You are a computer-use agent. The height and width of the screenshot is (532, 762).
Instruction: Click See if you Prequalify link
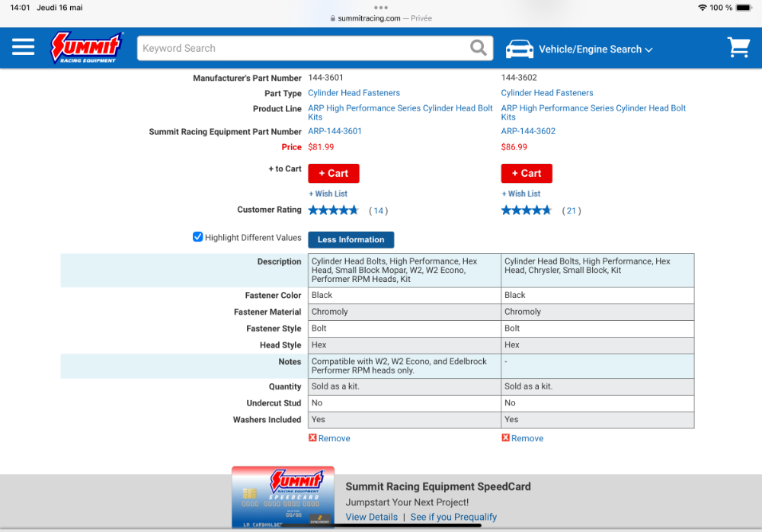pyautogui.click(x=453, y=517)
